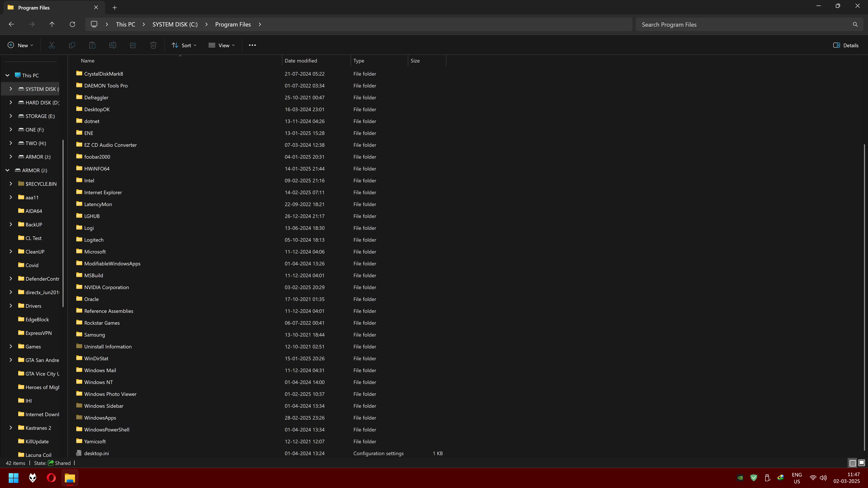Click the Refresh icon beside address bar
868x488 pixels.
click(72, 24)
